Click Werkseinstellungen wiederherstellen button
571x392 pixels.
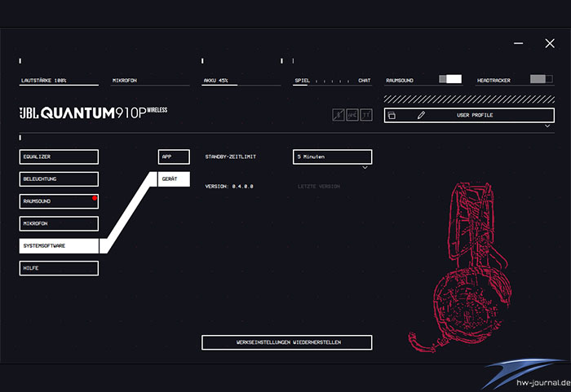(287, 342)
